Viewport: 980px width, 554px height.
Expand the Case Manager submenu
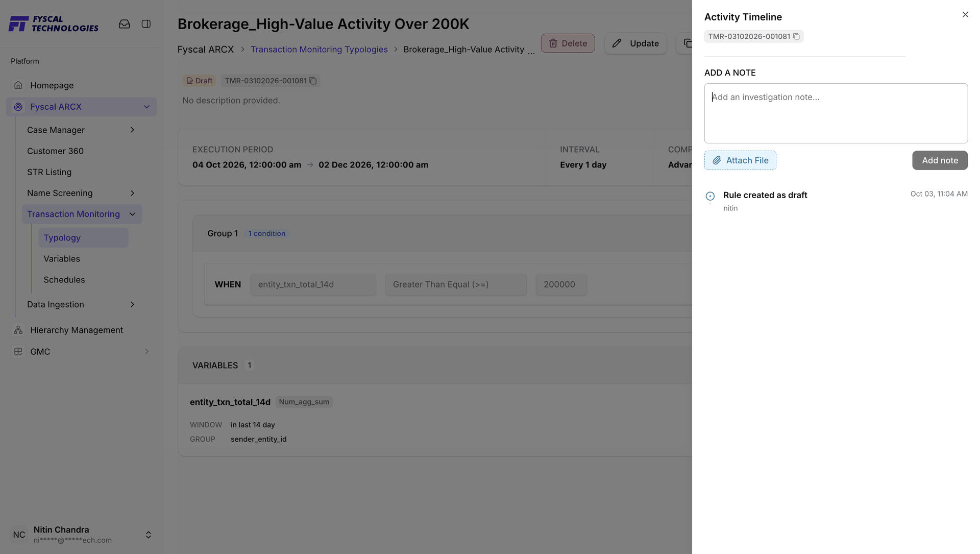point(132,130)
